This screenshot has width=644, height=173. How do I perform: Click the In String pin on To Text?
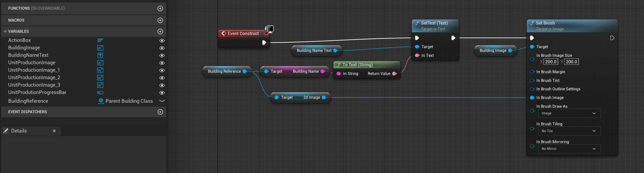point(339,74)
